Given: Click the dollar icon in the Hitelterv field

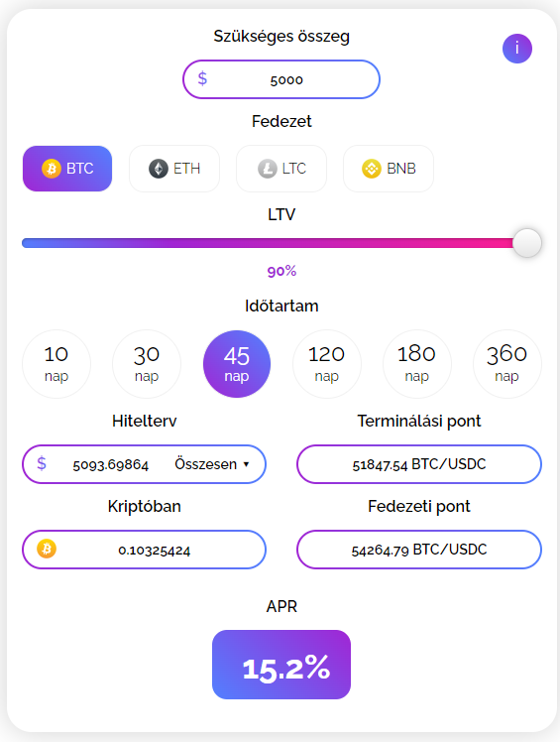Looking at the screenshot, I should (x=42, y=463).
